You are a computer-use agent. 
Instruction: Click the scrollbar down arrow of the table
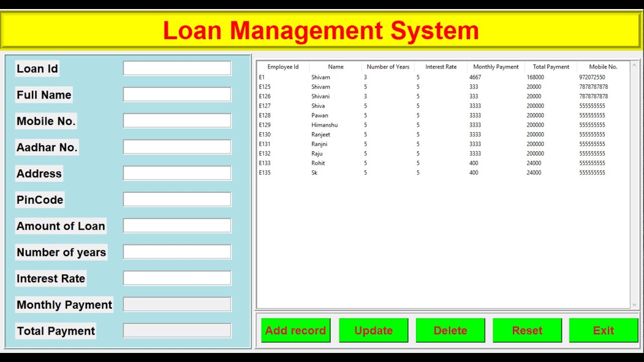[634, 304]
